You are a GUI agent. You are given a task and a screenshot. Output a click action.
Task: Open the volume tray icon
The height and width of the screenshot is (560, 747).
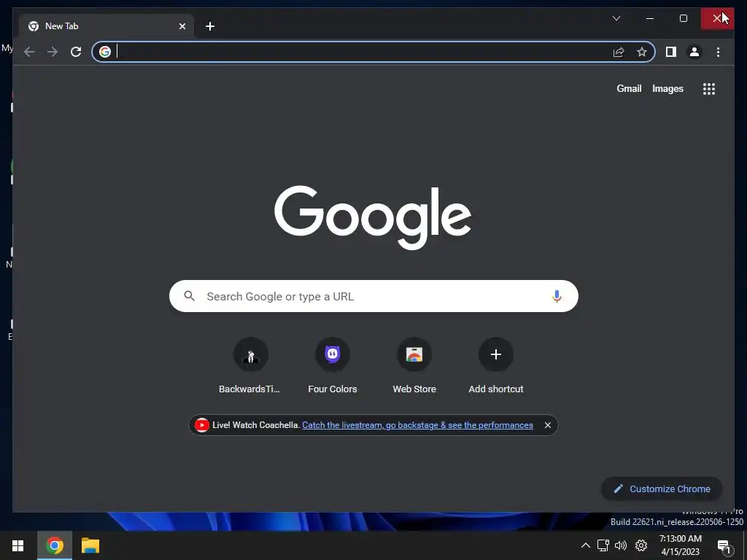coord(621,545)
